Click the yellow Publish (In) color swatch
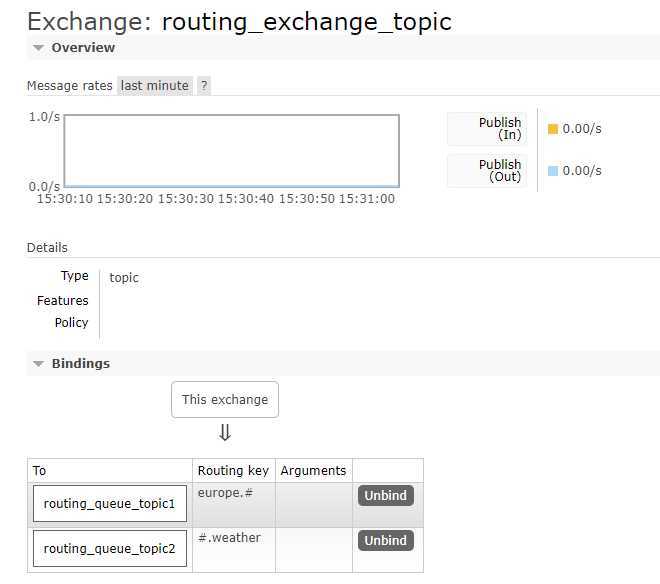 pos(553,129)
